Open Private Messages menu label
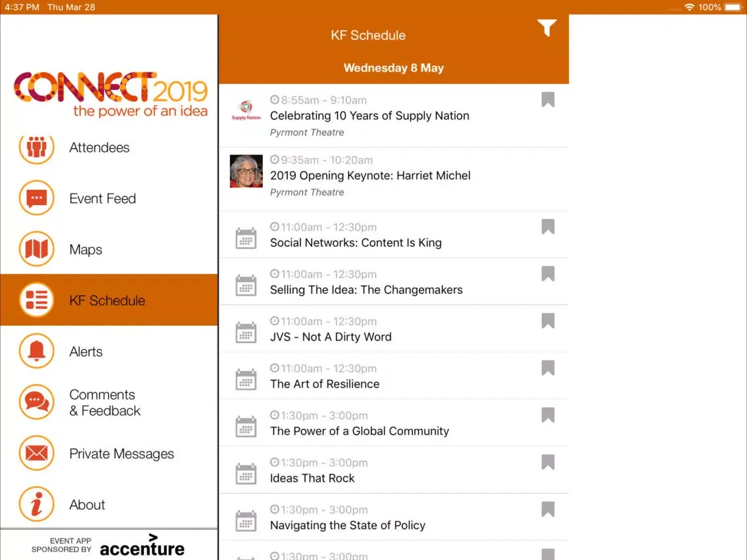 point(122,454)
